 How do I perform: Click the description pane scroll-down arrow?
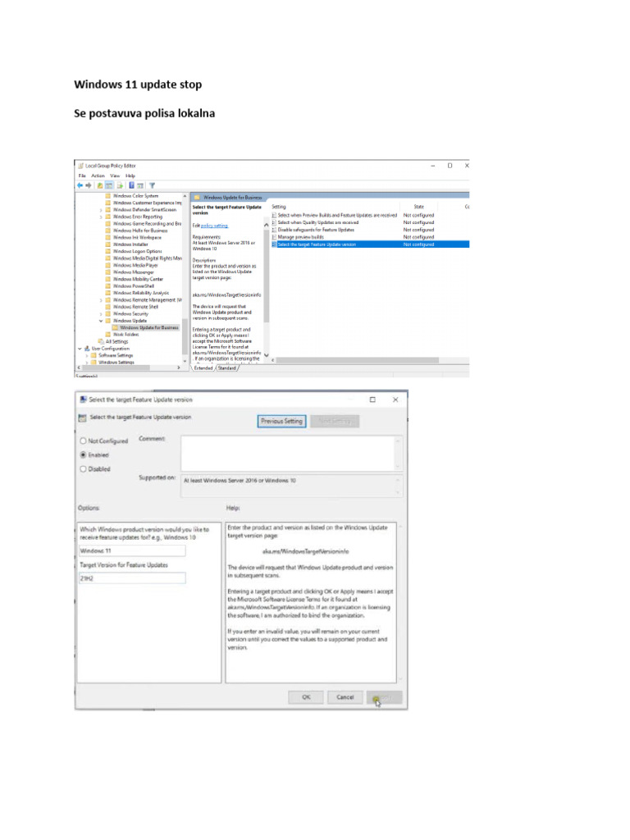point(267,355)
